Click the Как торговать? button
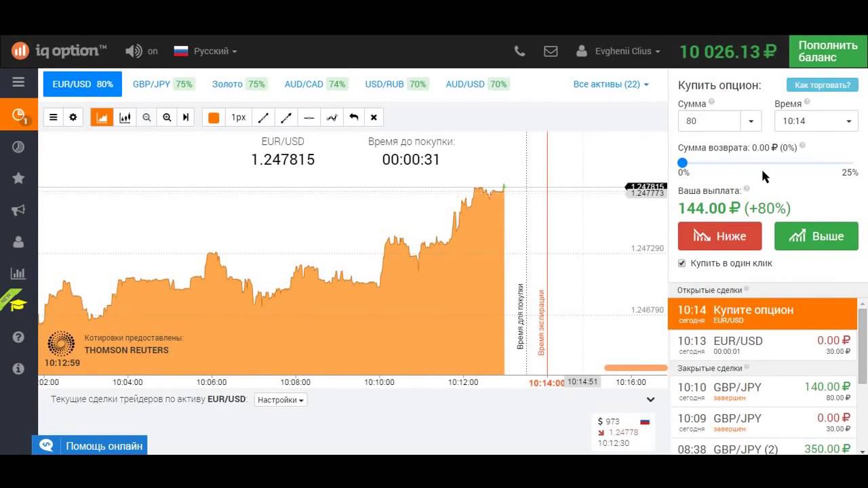Viewport: 868px width, 488px height. pyautogui.click(x=822, y=85)
